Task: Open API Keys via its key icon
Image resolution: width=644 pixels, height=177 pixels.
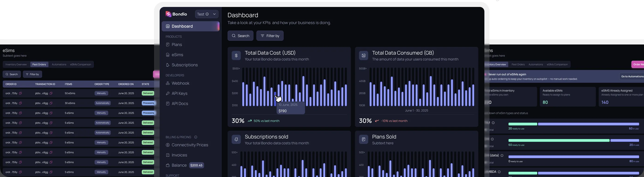Action: 168,93
